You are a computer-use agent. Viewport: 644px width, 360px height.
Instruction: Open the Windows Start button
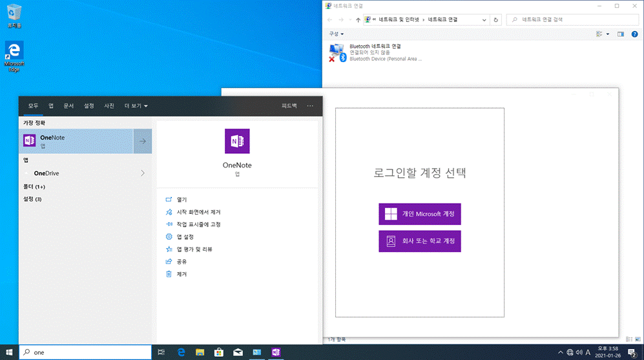click(x=9, y=352)
